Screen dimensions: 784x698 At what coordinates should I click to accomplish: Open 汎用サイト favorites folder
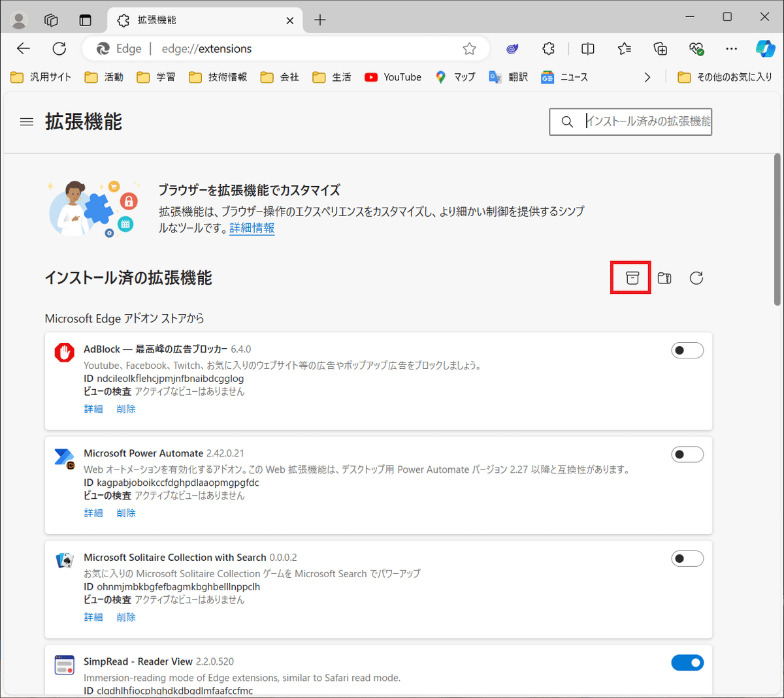pos(41,77)
